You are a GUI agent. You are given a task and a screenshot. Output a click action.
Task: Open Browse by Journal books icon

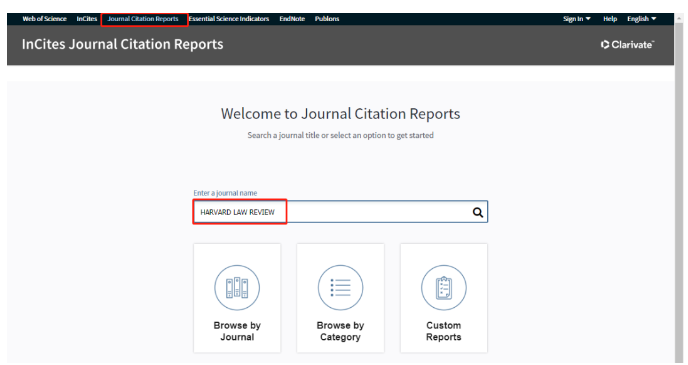(237, 288)
